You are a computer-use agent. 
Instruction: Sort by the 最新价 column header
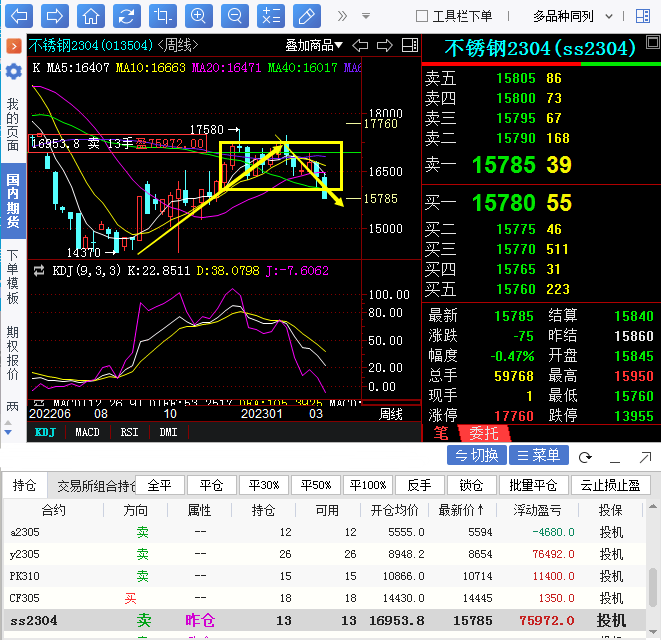click(462, 510)
